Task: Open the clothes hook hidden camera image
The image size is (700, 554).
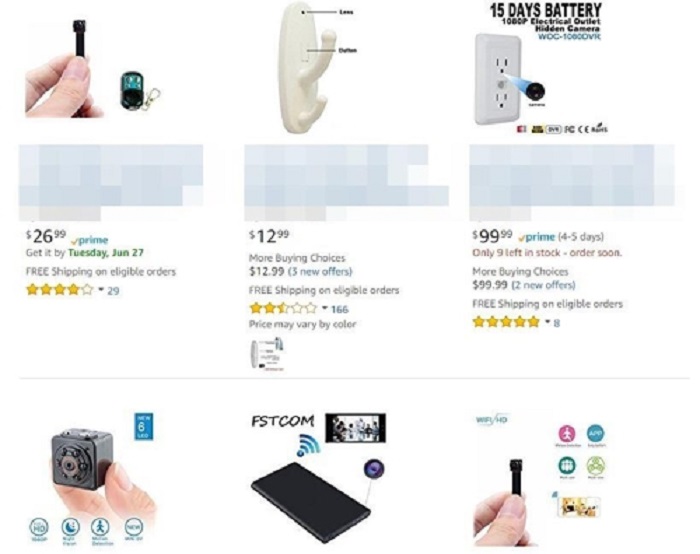Action: point(319,68)
